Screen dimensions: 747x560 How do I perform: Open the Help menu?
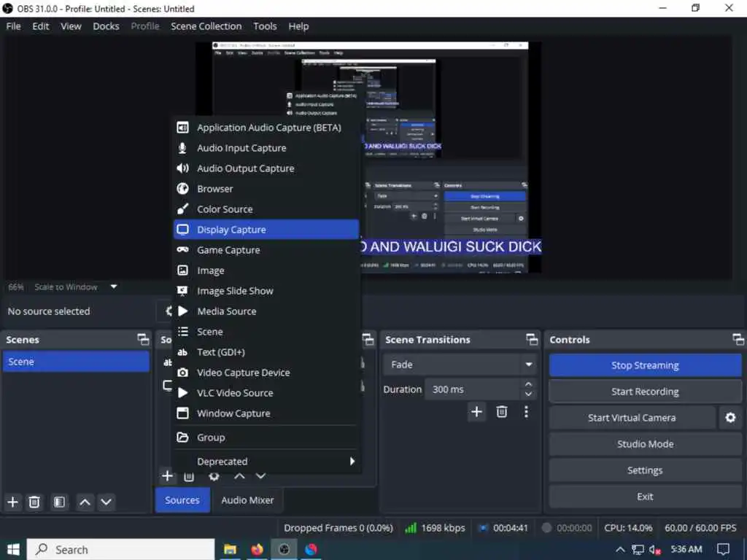tap(298, 26)
